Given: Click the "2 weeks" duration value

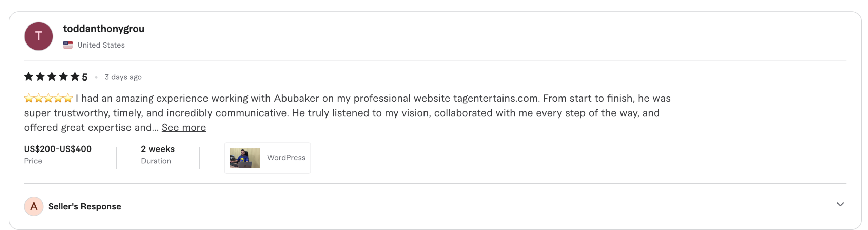Looking at the screenshot, I should coord(158,149).
